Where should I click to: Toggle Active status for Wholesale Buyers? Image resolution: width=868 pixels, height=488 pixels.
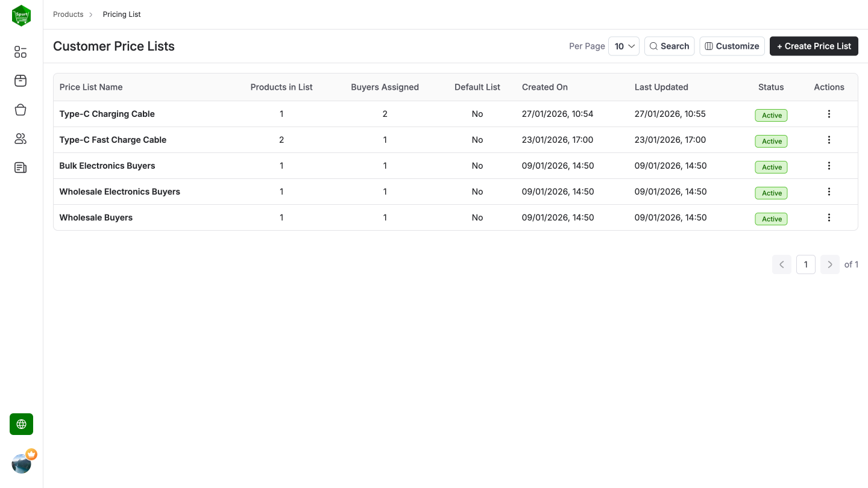click(x=771, y=219)
